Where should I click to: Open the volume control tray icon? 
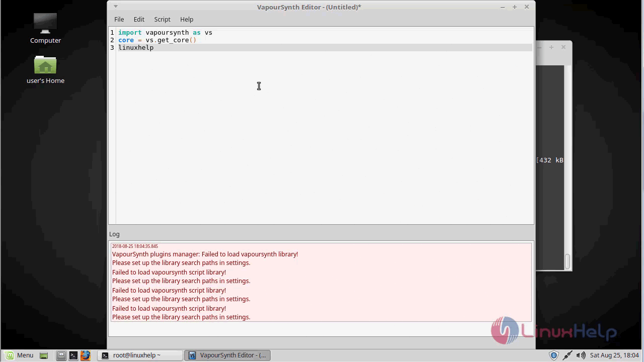click(581, 355)
